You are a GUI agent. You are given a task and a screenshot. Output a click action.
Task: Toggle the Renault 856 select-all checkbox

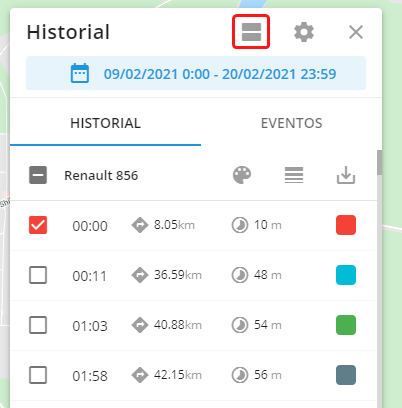pos(38,175)
